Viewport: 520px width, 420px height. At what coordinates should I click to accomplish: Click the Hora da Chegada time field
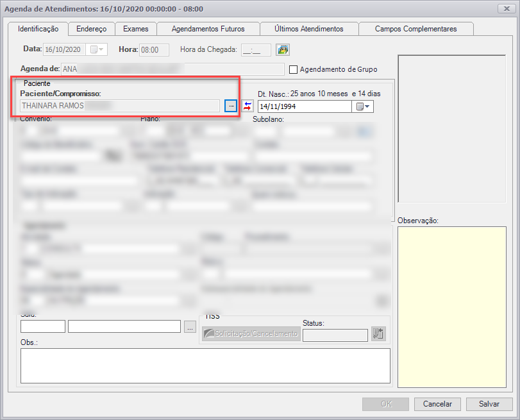click(256, 50)
